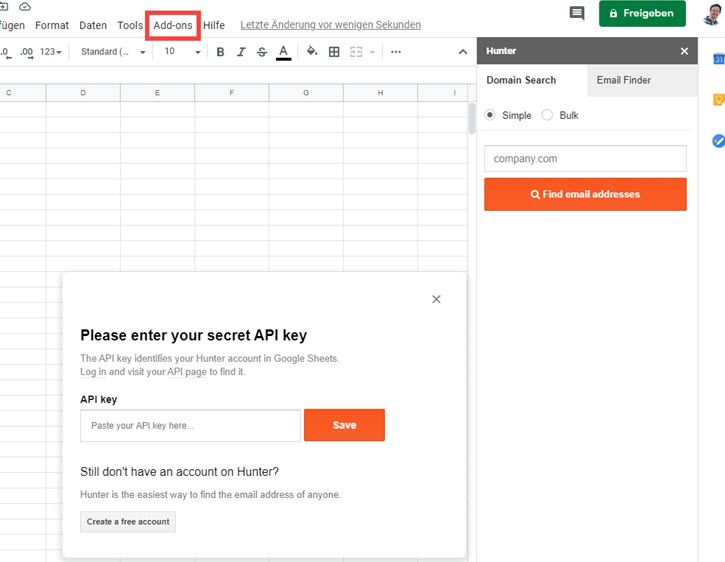Open the user account avatar

[x=713, y=14]
